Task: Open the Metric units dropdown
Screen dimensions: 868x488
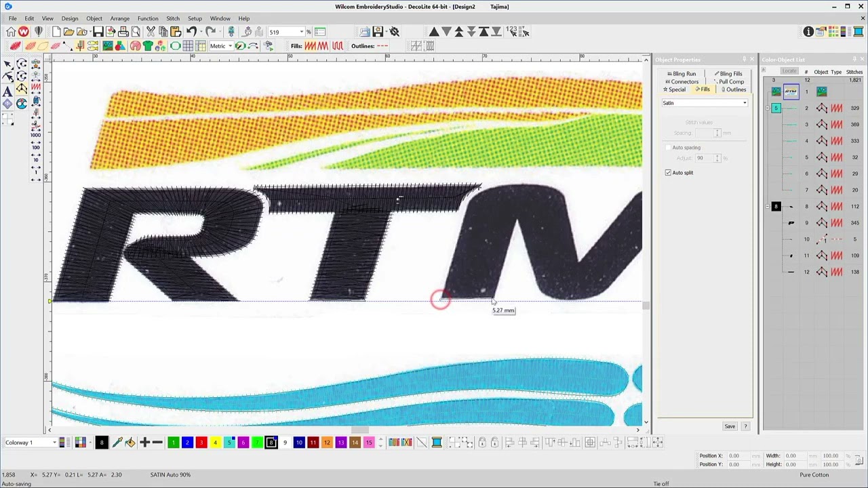Action: 230,46
